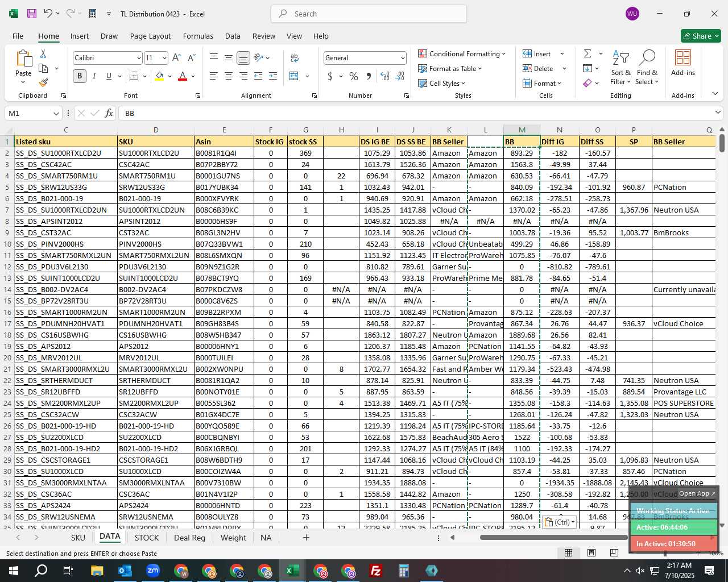Switch to the Deal Reg sheet tab
The image size is (728, 582).
189,538
